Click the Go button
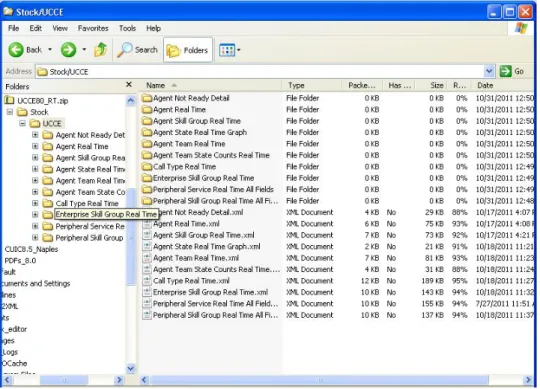 click(512, 72)
